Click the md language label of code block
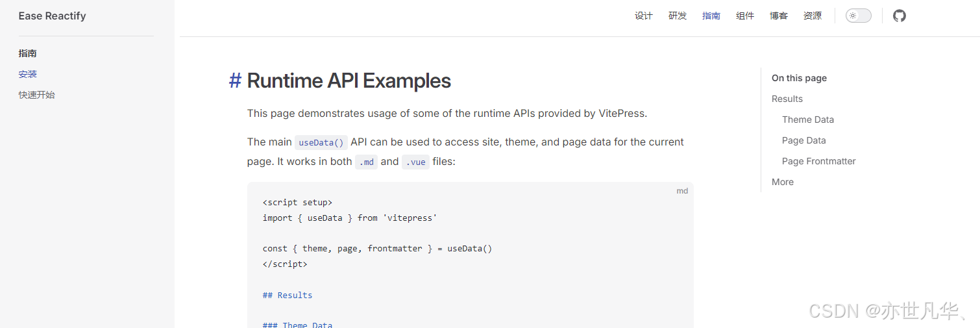The image size is (980, 328). point(682,191)
